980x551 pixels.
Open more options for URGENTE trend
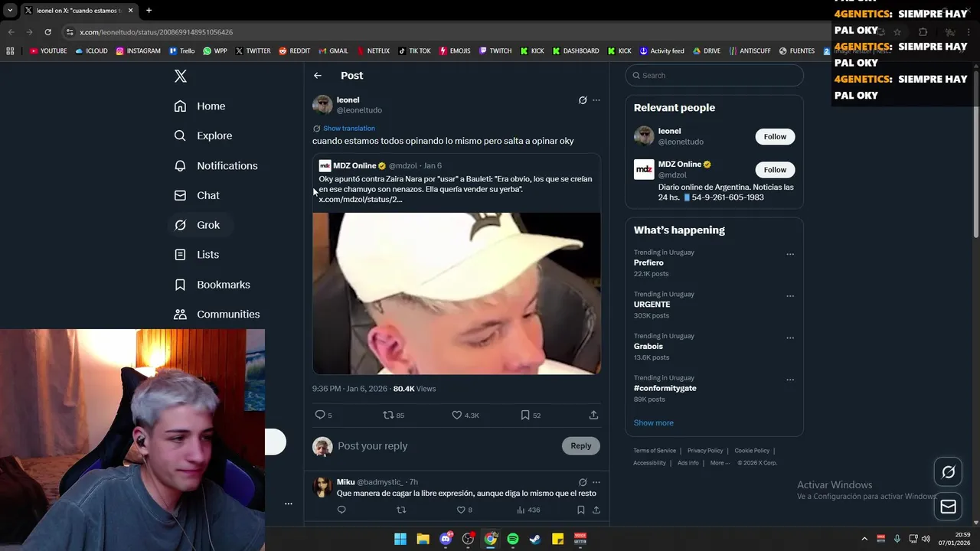click(x=790, y=296)
